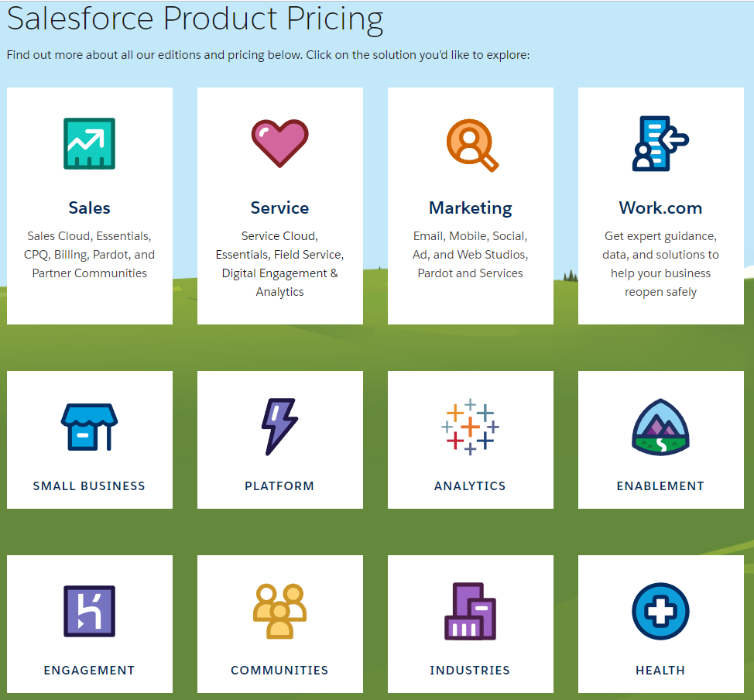Click the ANALYTICS label

coord(470,486)
